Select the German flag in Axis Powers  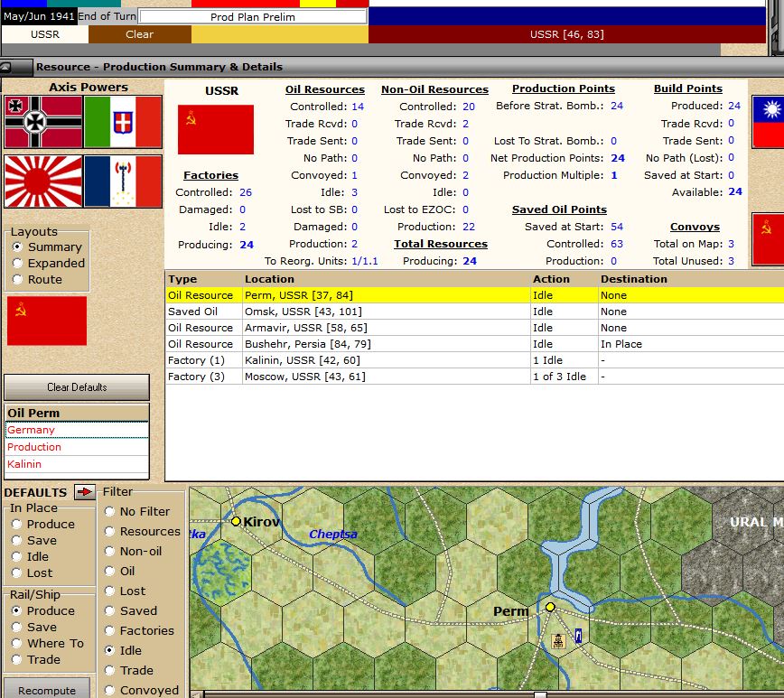43,122
